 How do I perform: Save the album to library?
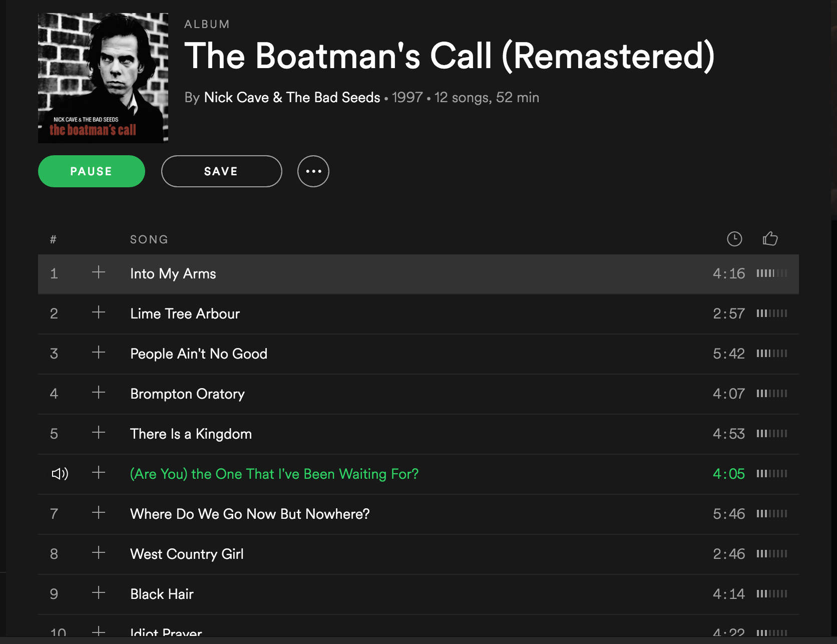point(221,171)
